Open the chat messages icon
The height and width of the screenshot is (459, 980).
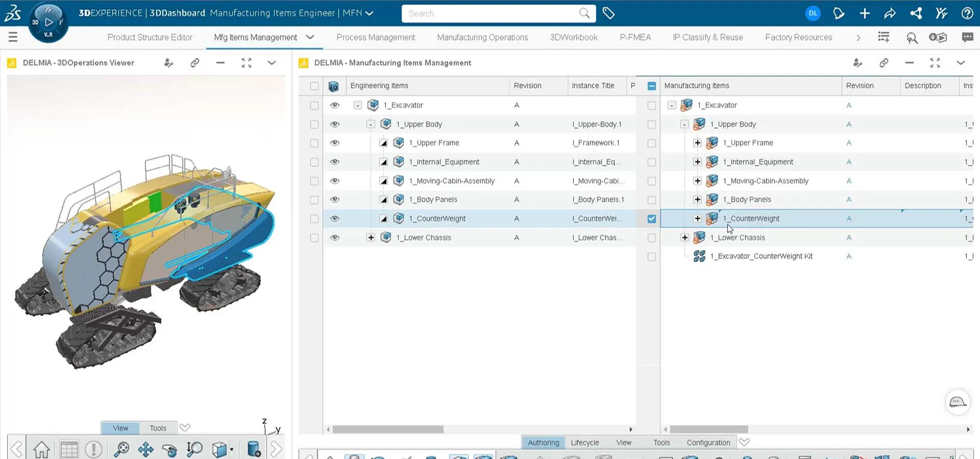(967, 37)
